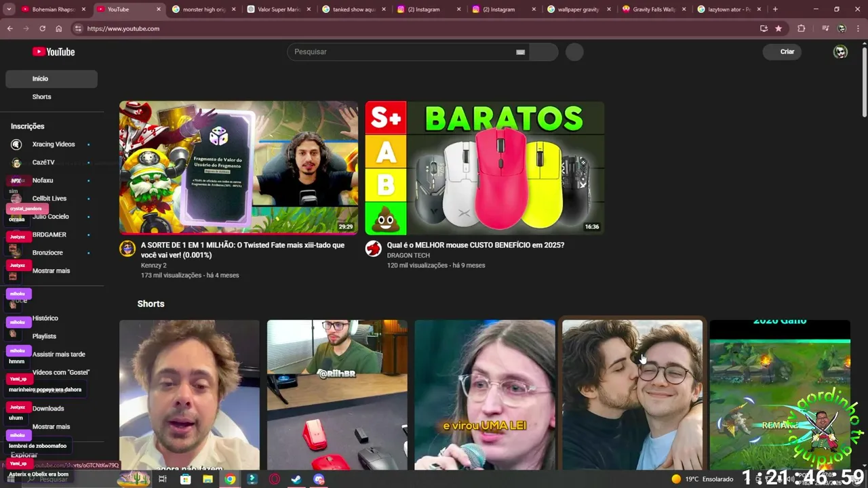Click the install app icon in address bar
The width and height of the screenshot is (868, 488).
click(x=764, y=28)
